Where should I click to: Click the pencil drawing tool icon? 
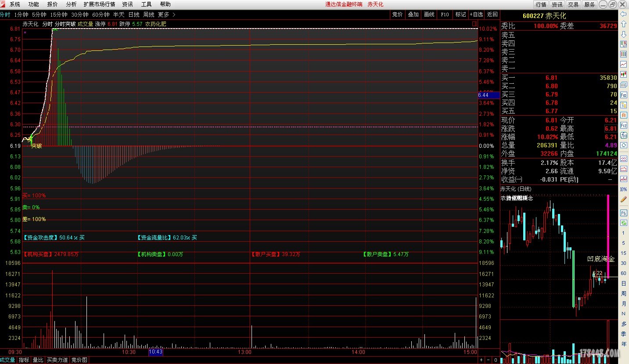click(x=623, y=199)
